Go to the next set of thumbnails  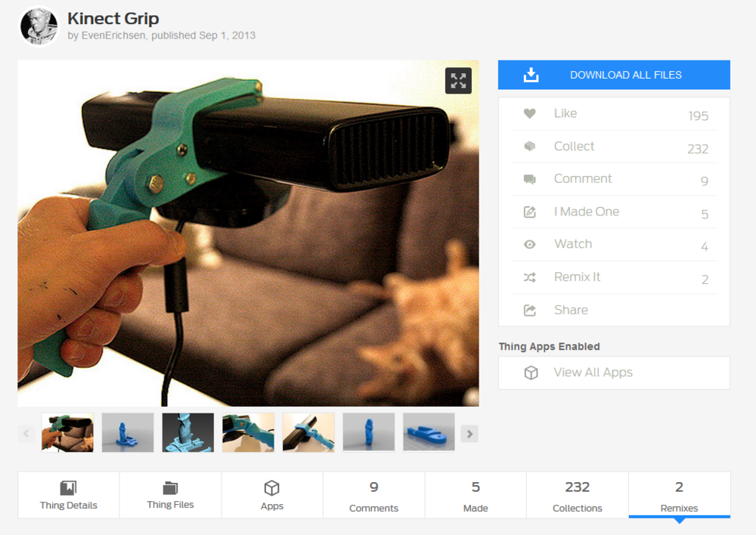[x=469, y=434]
